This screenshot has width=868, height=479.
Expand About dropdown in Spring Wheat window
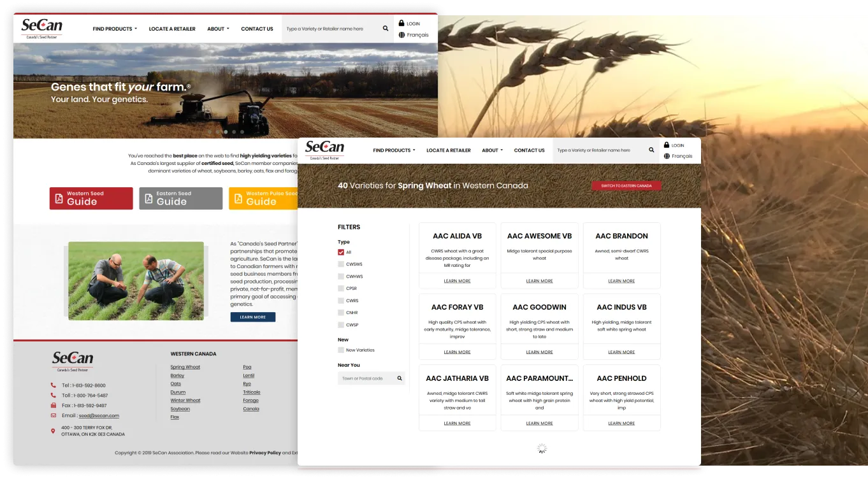[x=492, y=150]
